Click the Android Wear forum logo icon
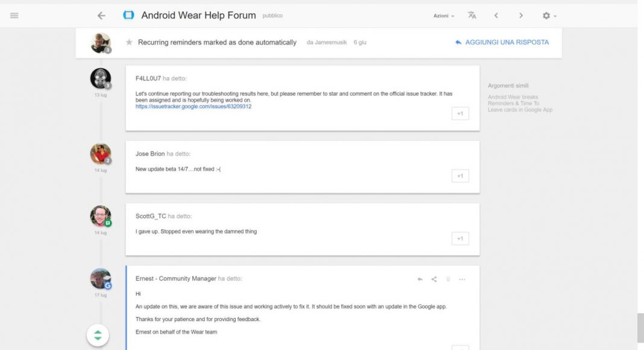 (x=128, y=15)
